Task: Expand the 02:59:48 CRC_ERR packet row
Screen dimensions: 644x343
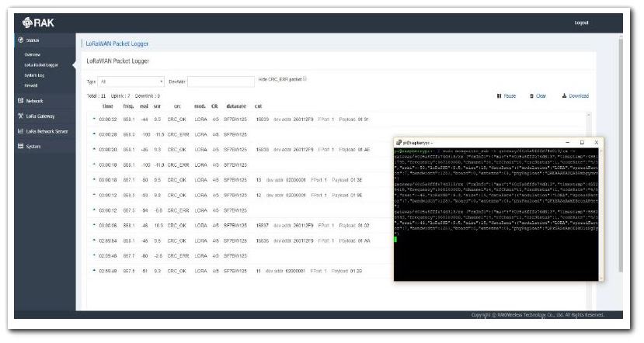Action: point(94,255)
